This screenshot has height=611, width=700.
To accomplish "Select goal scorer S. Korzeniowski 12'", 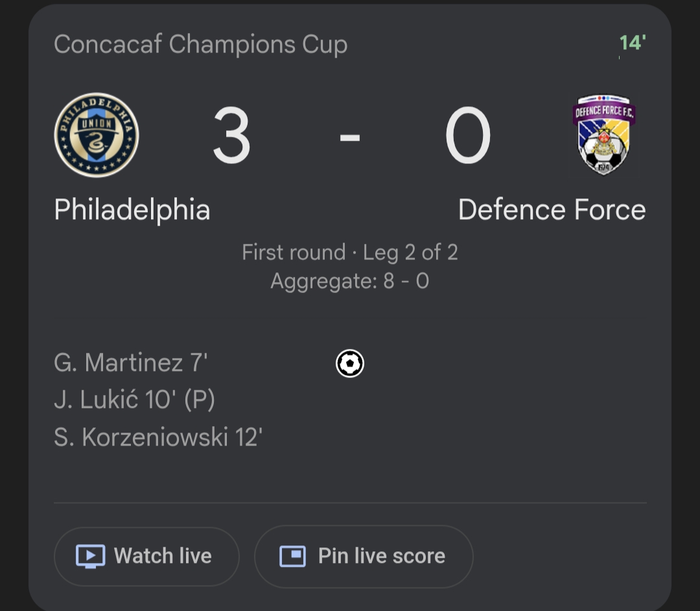I will pyautogui.click(x=158, y=438).
